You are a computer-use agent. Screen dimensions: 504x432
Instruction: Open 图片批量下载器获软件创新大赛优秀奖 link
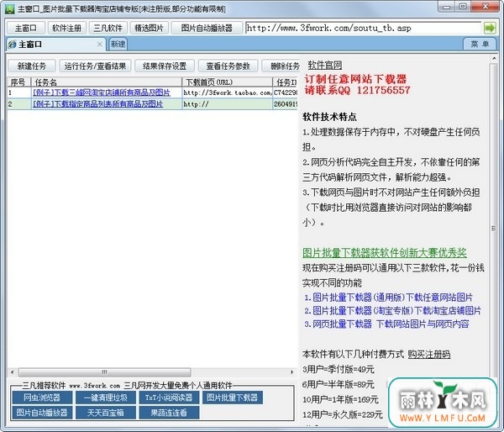coord(385,252)
